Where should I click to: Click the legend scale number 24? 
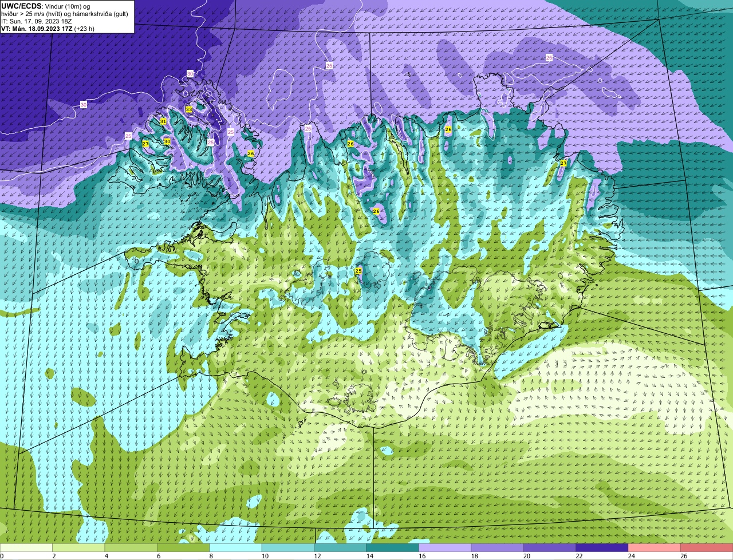pos(631,556)
